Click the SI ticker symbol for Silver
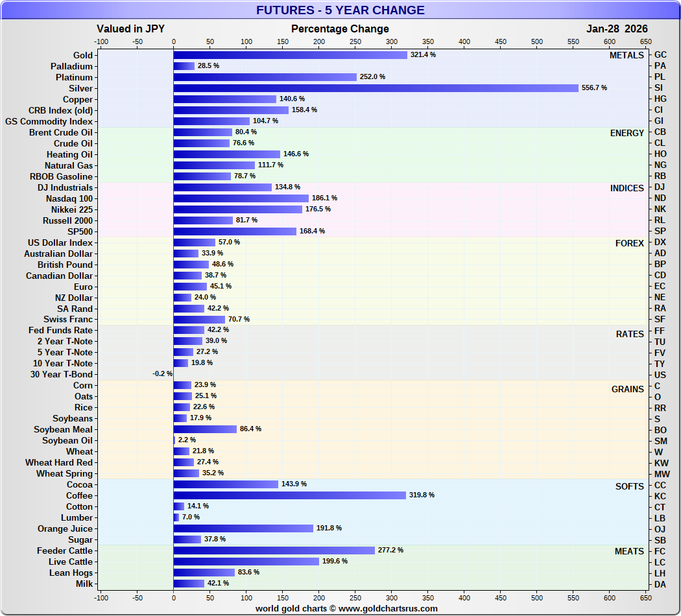Screen dimensions: 681x616 coord(660,88)
